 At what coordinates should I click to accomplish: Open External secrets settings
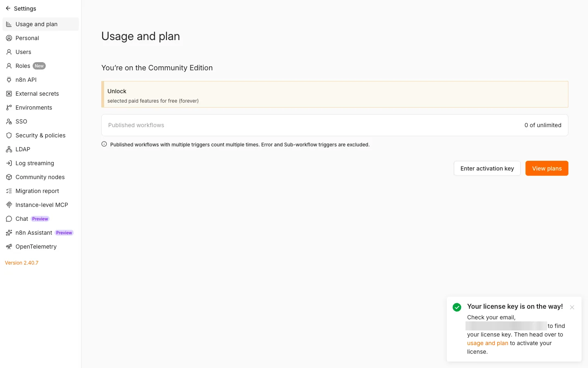[40, 94]
